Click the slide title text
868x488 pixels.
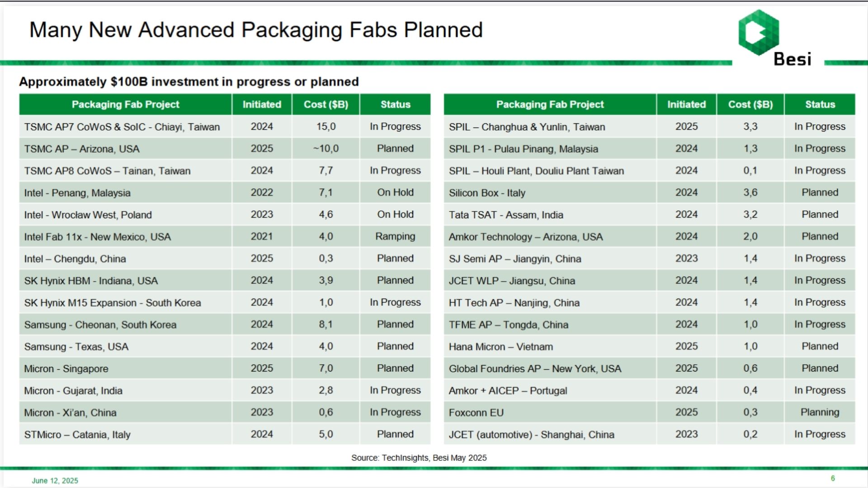point(256,30)
